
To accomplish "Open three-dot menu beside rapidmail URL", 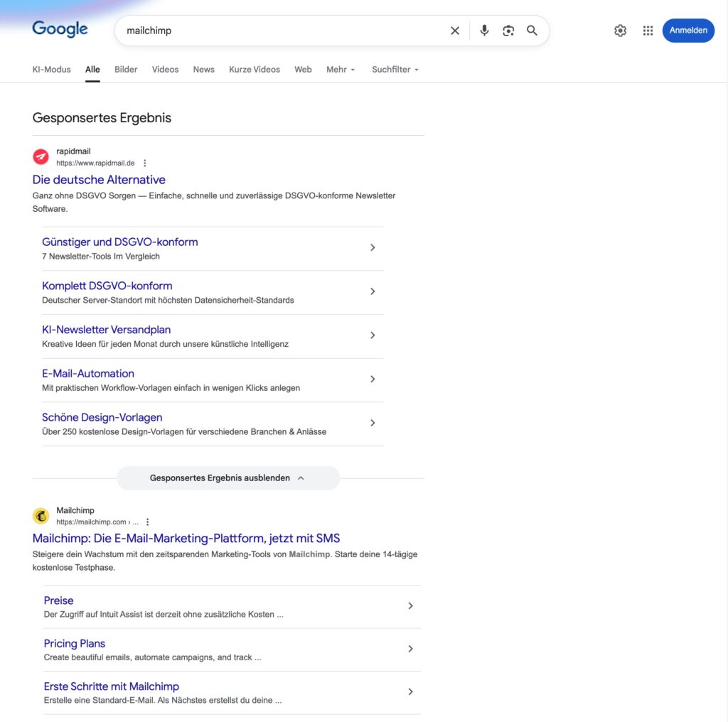I will pos(145,163).
